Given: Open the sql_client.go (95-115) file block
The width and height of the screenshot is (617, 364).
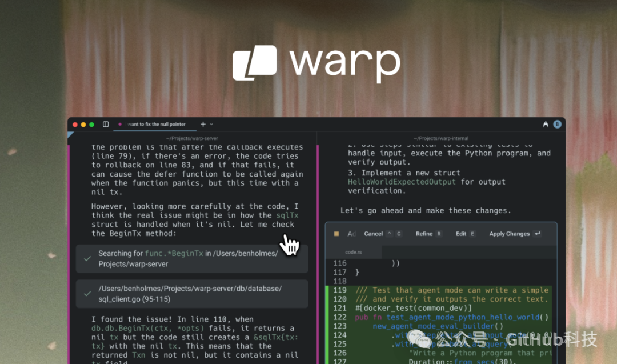Looking at the screenshot, I should (192, 294).
